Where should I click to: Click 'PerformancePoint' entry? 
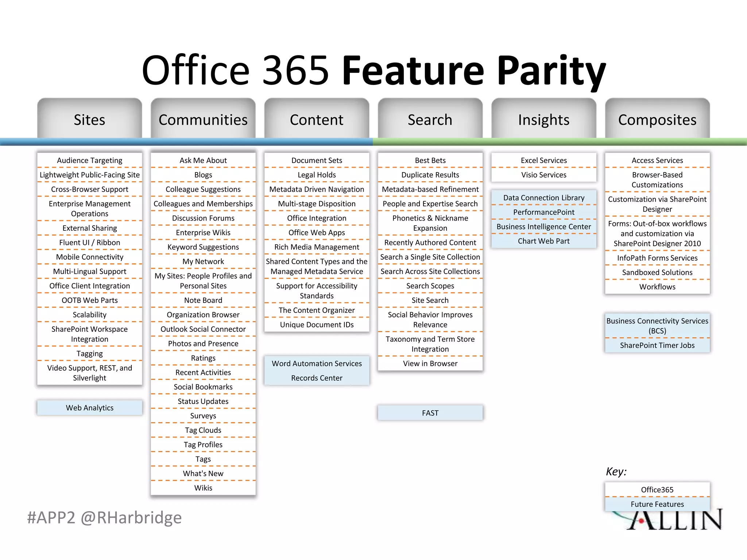[x=544, y=212]
